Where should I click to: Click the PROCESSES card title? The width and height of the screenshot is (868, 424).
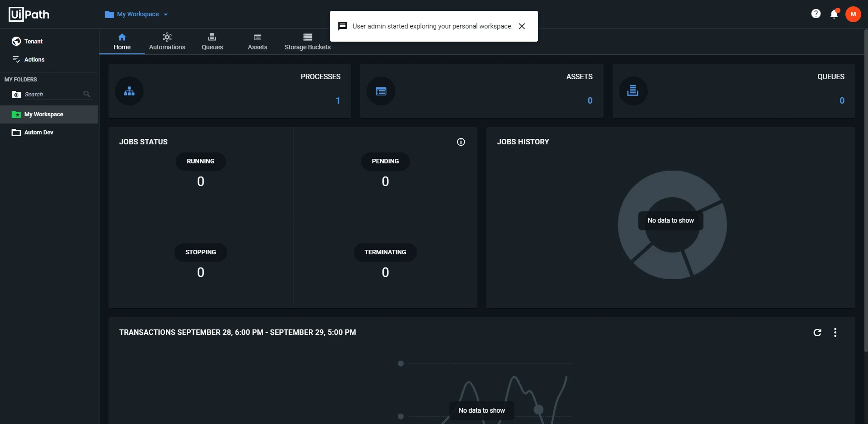321,77
